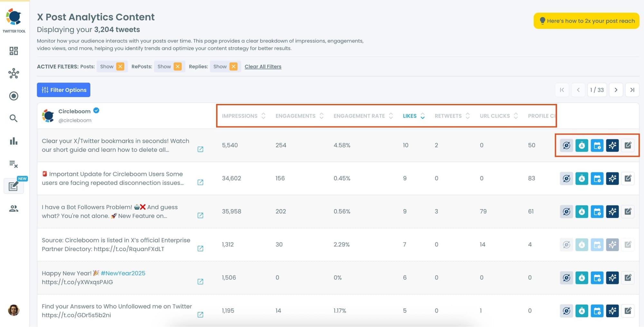Viewport: 644px width, 327px height.
Task: Open the search tool in left sidebar
Action: [x=14, y=118]
